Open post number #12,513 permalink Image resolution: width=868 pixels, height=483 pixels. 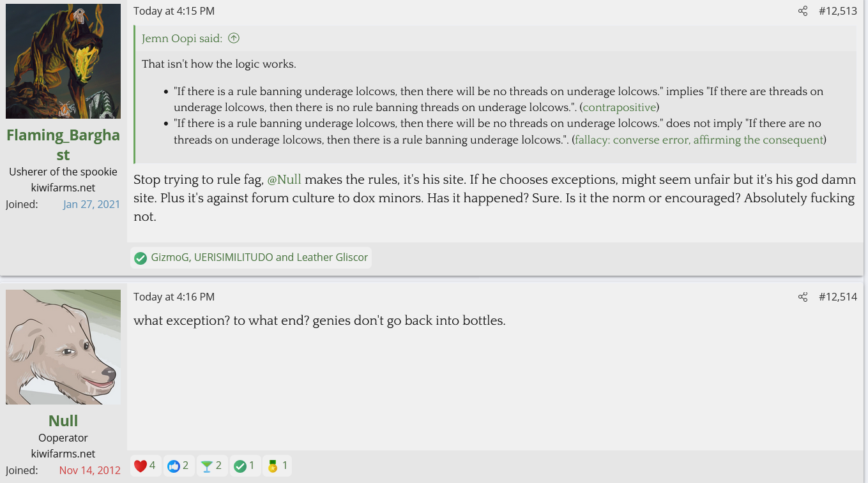pyautogui.click(x=837, y=11)
